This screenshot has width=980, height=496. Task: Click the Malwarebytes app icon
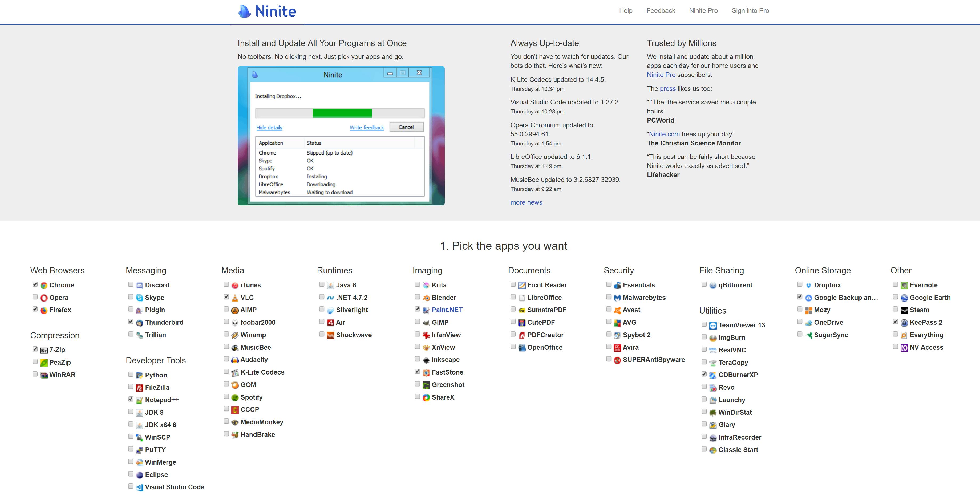coord(617,298)
